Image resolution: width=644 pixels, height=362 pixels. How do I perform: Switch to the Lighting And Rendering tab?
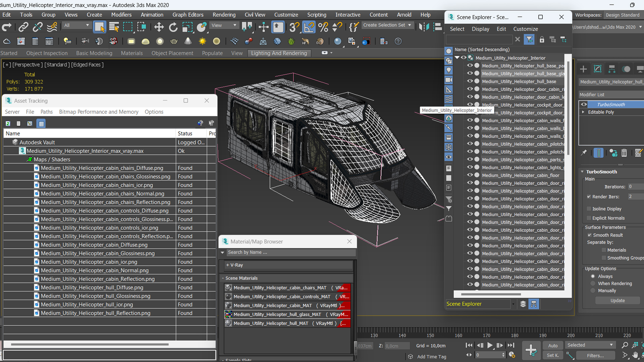pos(279,53)
